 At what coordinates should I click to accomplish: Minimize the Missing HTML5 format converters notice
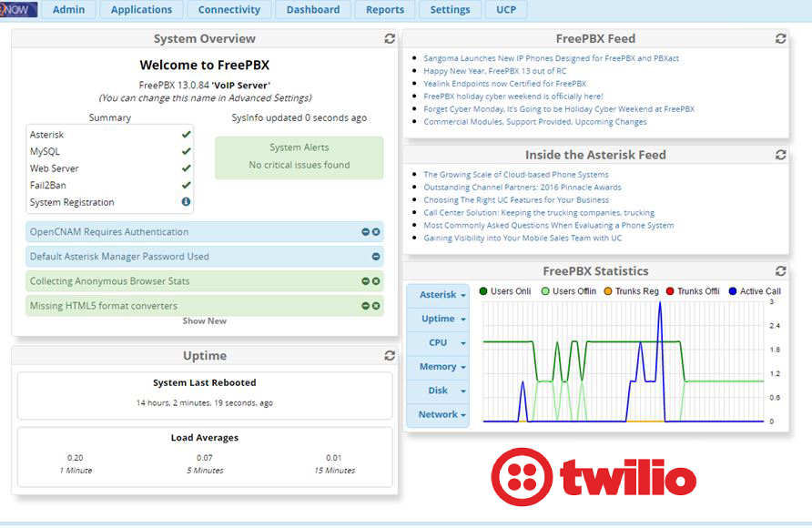[x=366, y=306]
